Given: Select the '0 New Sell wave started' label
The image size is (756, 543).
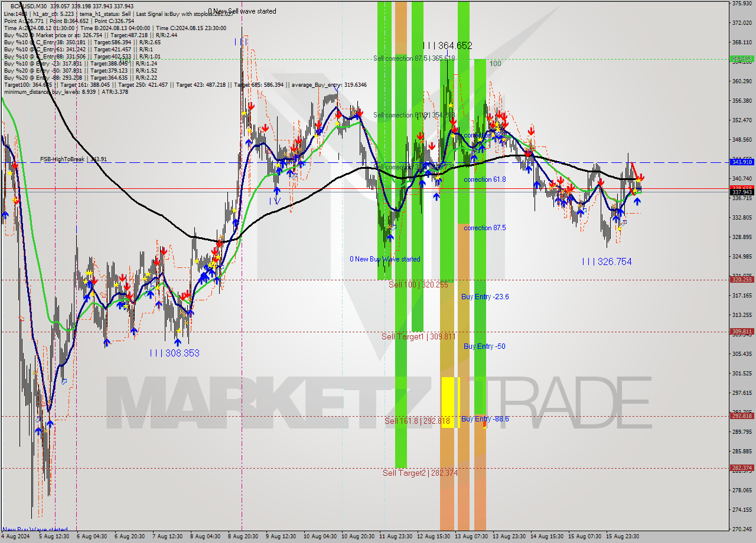Looking at the screenshot, I should pyautogui.click(x=242, y=11).
